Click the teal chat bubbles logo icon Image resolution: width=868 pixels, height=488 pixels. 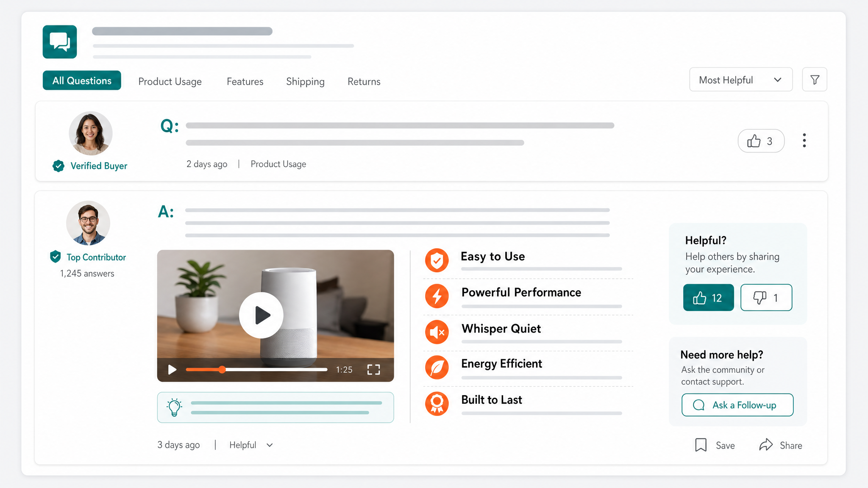pyautogui.click(x=60, y=42)
